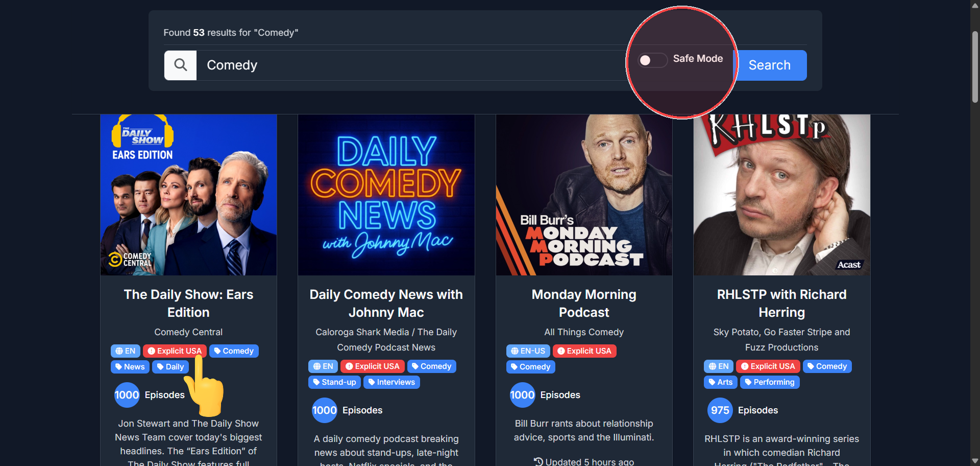Click the Interviews tag
This screenshot has width=980, height=466.
point(391,382)
